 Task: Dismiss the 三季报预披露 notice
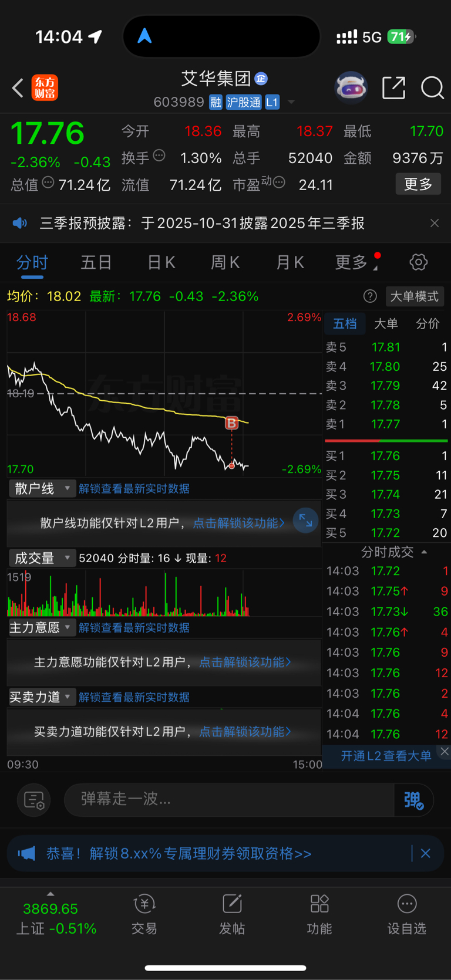click(435, 223)
